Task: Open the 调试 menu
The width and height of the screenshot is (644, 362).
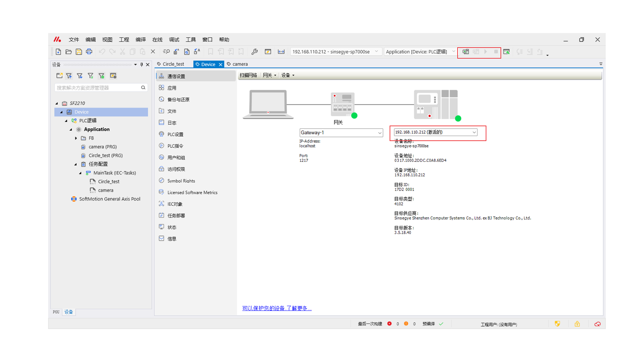Action: pyautogui.click(x=174, y=40)
